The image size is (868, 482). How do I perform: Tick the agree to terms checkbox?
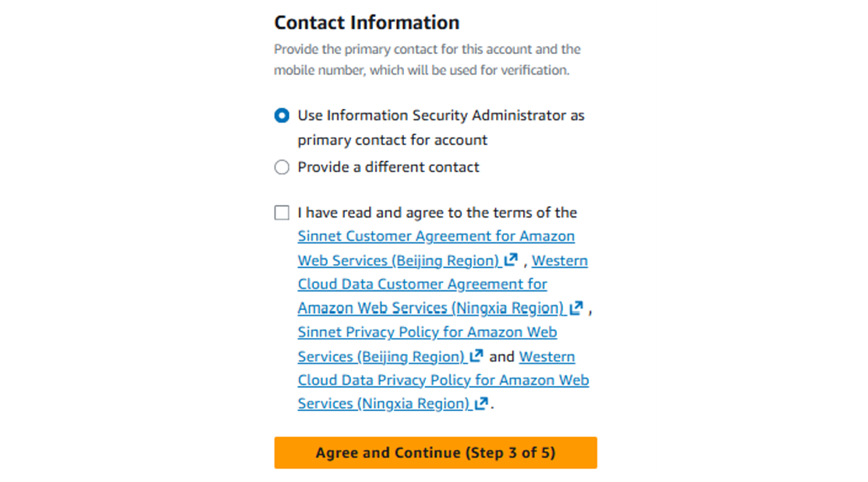point(282,213)
